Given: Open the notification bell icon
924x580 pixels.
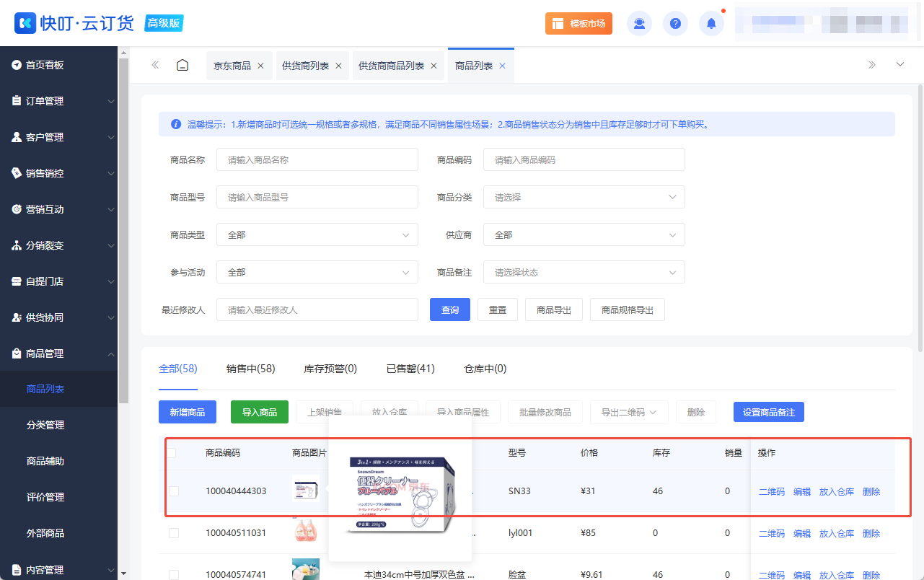Looking at the screenshot, I should pyautogui.click(x=711, y=23).
